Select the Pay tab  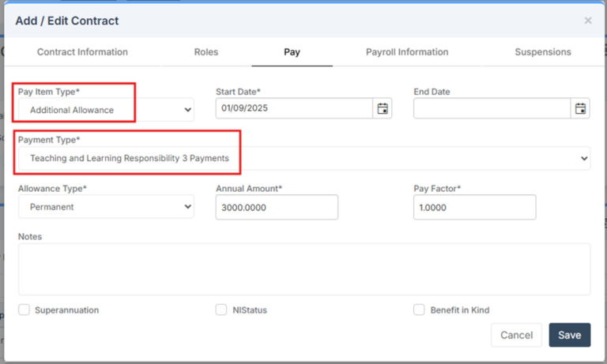tap(292, 52)
